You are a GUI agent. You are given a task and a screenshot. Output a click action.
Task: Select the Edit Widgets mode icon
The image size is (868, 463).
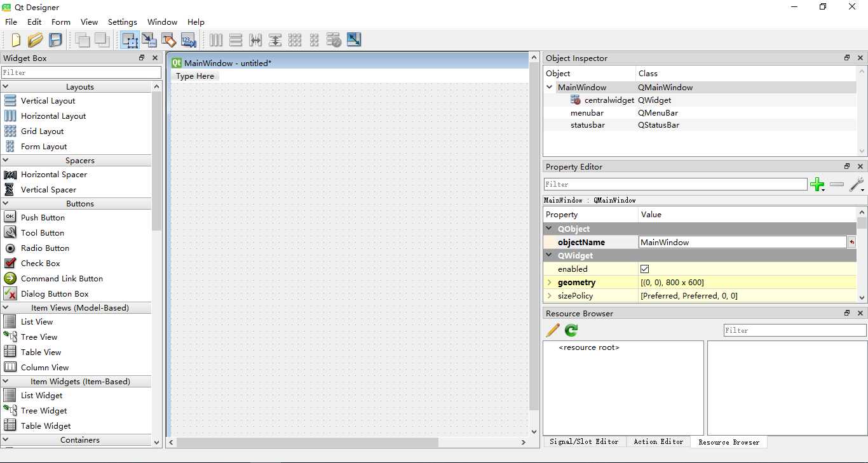[130, 40]
